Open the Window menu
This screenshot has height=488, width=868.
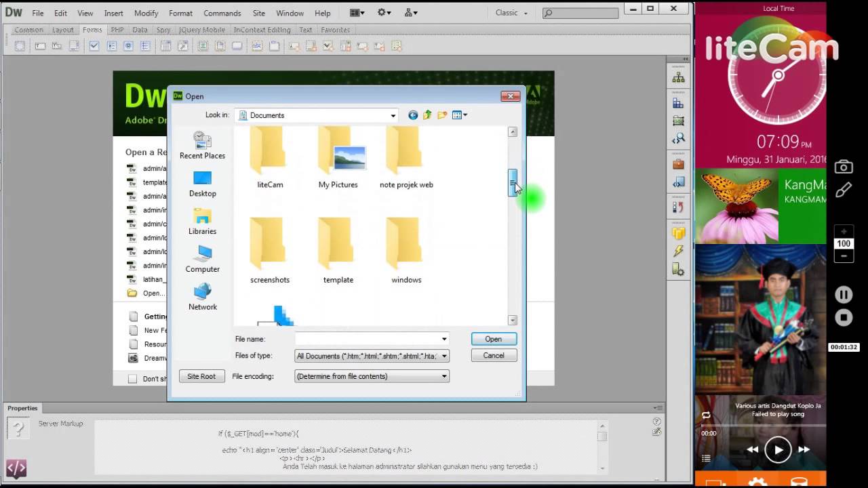tap(290, 13)
